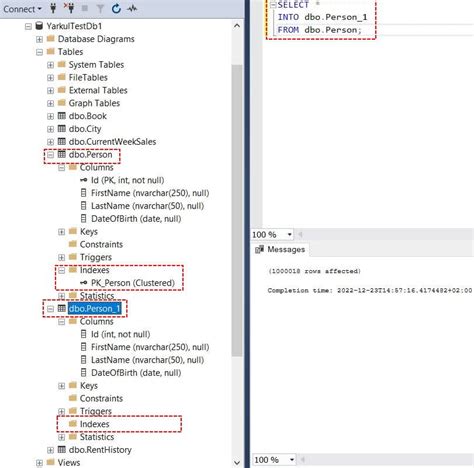Collapse the SELECT statement outline toggle

pyautogui.click(x=273, y=5)
